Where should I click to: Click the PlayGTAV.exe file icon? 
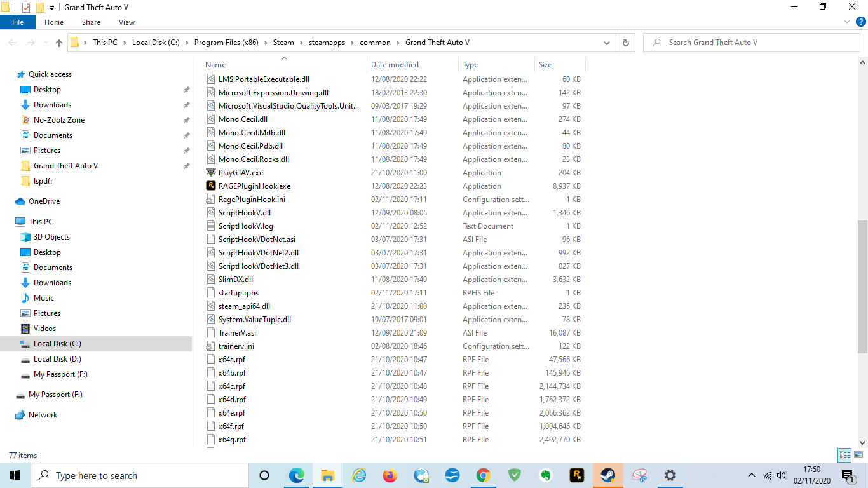point(212,173)
